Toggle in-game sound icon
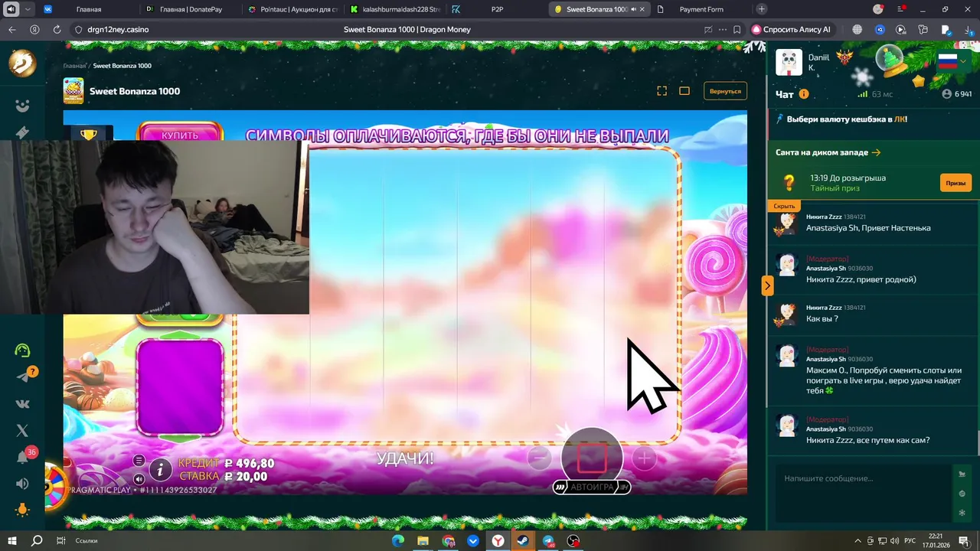The height and width of the screenshot is (551, 980). click(139, 479)
